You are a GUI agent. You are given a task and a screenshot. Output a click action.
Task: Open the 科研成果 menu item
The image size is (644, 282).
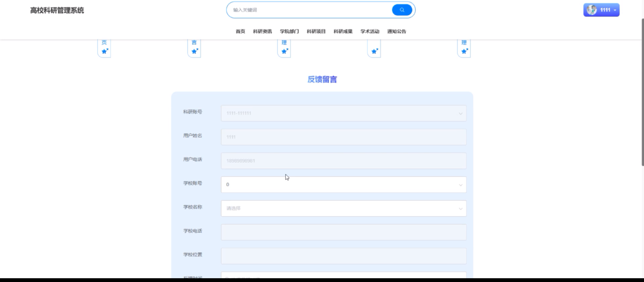[x=343, y=31]
